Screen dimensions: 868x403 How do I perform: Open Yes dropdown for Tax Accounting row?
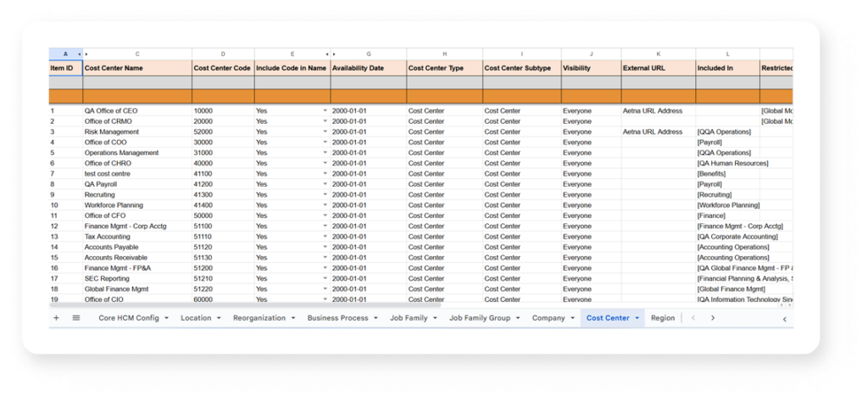tap(325, 237)
